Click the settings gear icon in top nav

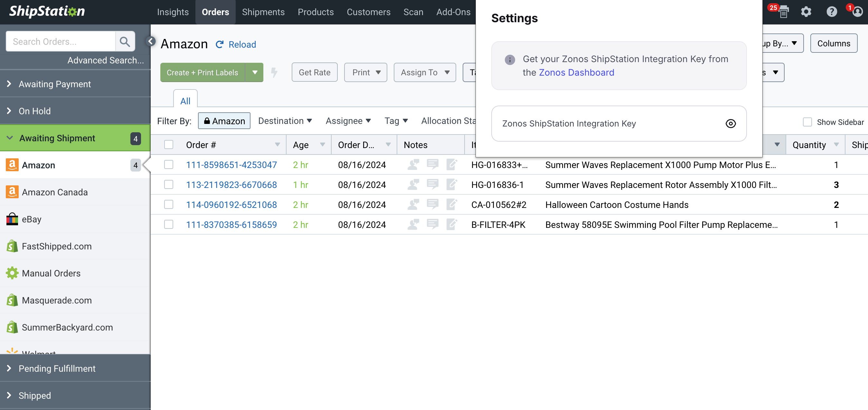[807, 12]
